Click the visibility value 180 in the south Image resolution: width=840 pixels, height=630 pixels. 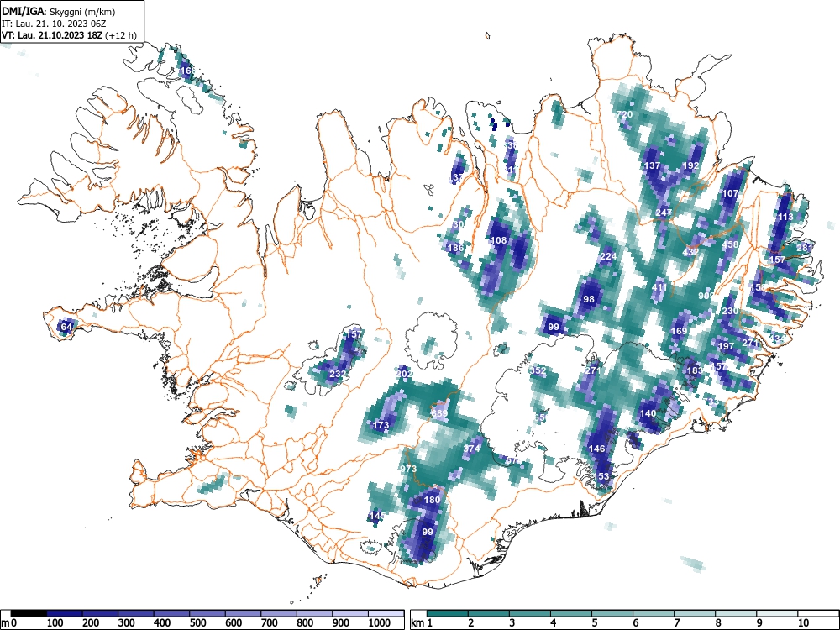[x=432, y=500]
